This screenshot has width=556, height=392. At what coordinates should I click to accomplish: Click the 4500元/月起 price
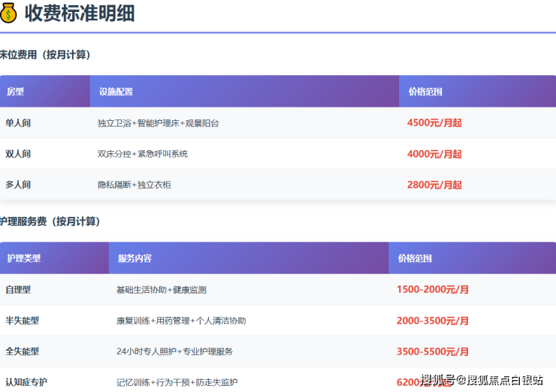pos(434,122)
